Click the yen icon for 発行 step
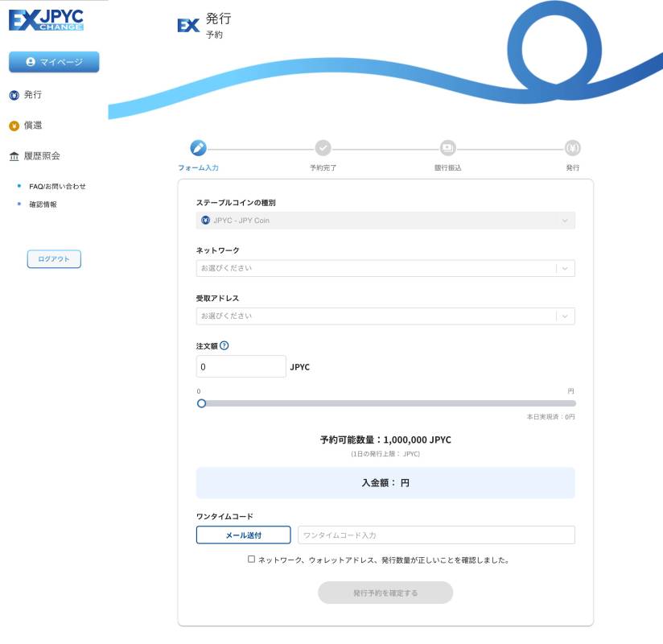The image size is (663, 644). (572, 148)
